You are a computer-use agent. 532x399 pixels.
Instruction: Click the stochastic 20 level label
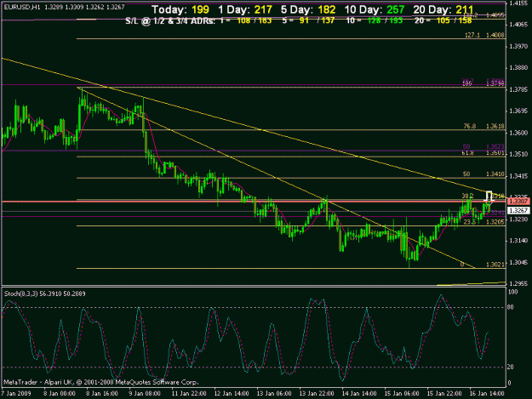510,368
